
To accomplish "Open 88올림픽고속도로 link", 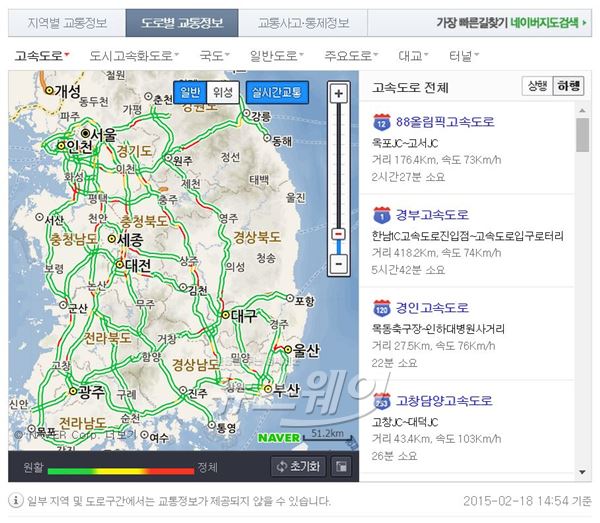I will (445, 122).
